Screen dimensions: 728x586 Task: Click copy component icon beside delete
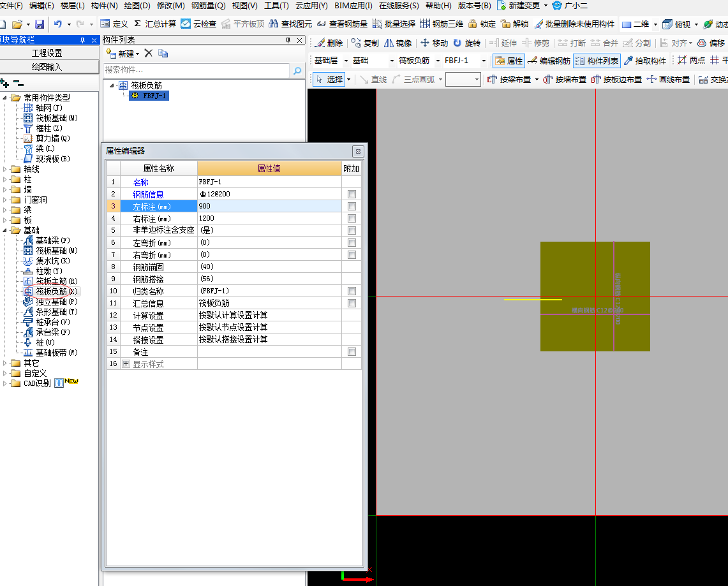click(163, 54)
